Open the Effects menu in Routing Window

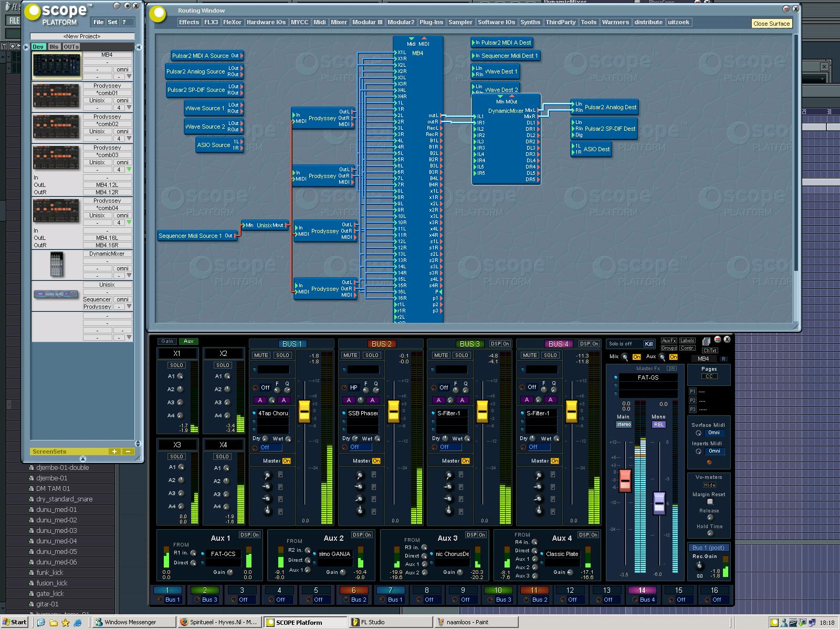tap(189, 22)
